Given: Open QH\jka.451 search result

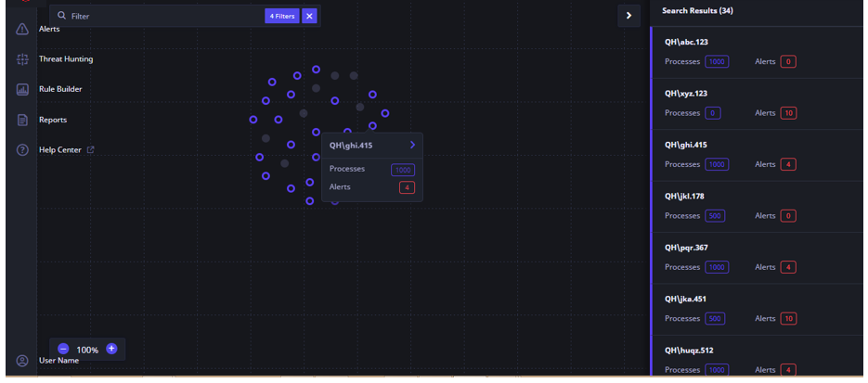Looking at the screenshot, I should pos(759,310).
